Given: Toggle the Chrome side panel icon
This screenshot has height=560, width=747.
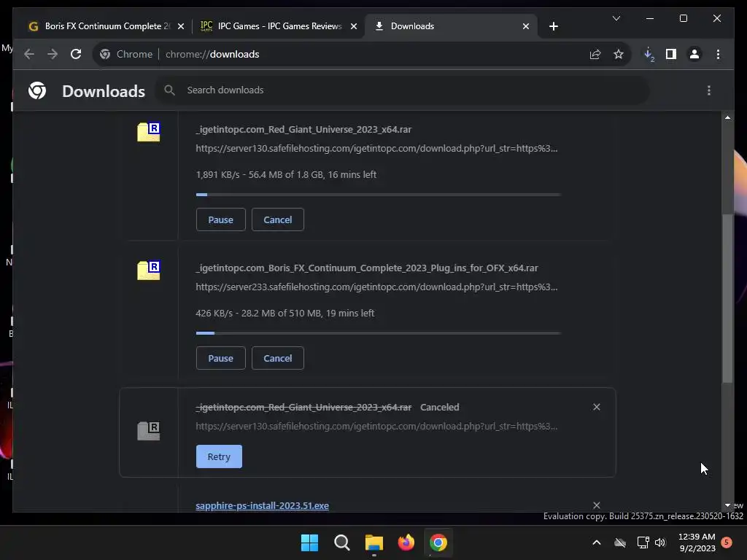Looking at the screenshot, I should (x=671, y=54).
